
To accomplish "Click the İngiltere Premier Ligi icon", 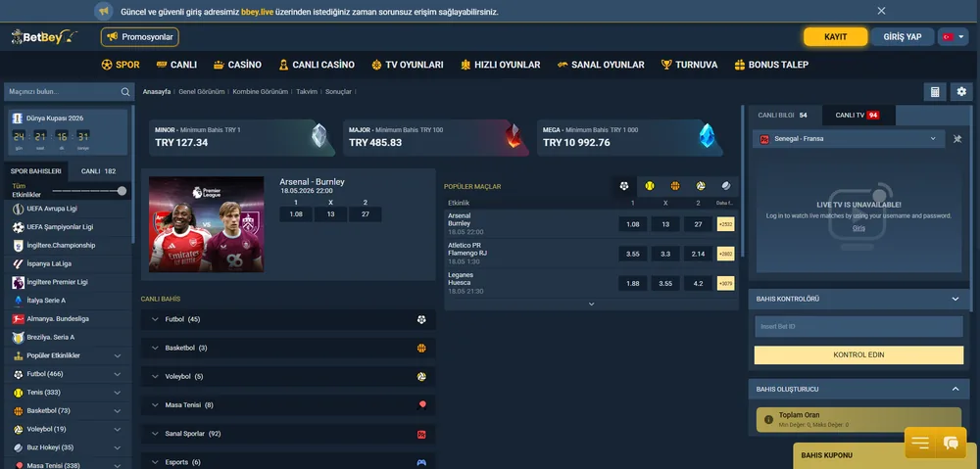I will [18, 282].
